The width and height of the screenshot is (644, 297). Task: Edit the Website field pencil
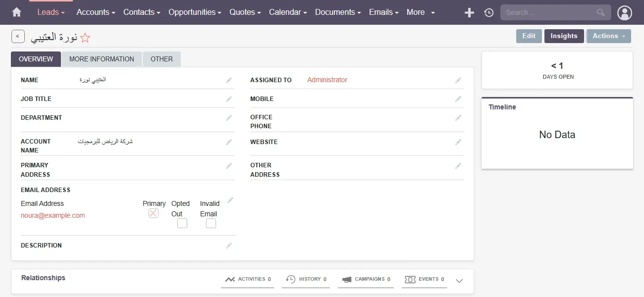458,142
